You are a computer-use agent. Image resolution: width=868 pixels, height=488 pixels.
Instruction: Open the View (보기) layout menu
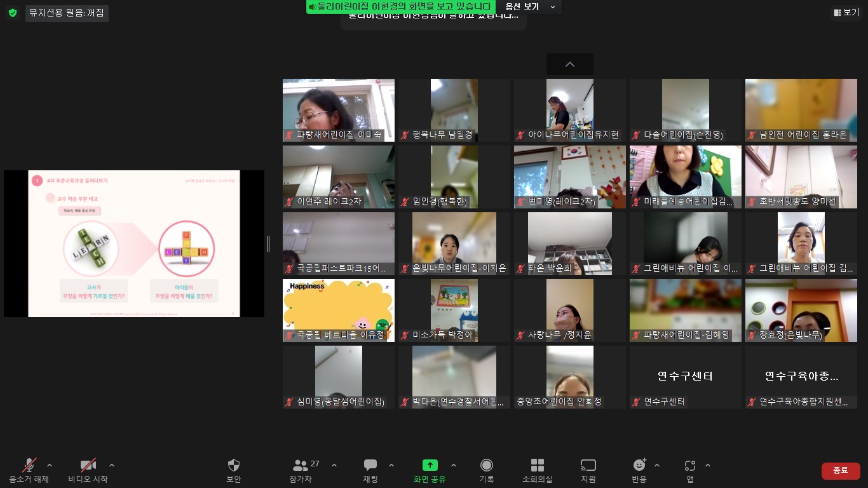pos(846,12)
